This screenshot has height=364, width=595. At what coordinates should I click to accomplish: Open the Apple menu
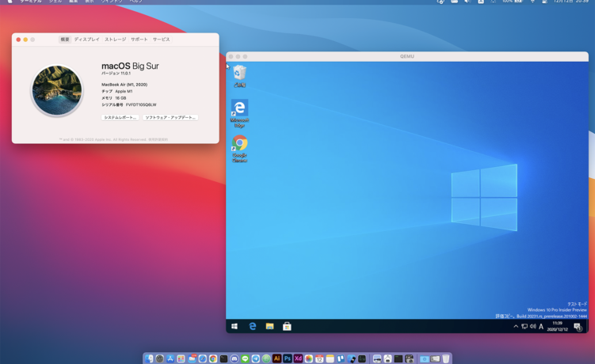tap(10, 1)
